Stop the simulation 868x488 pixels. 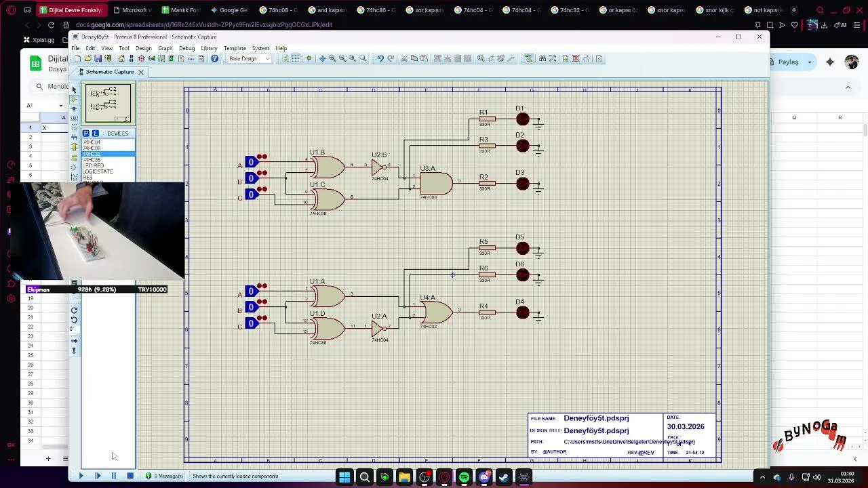click(x=130, y=476)
